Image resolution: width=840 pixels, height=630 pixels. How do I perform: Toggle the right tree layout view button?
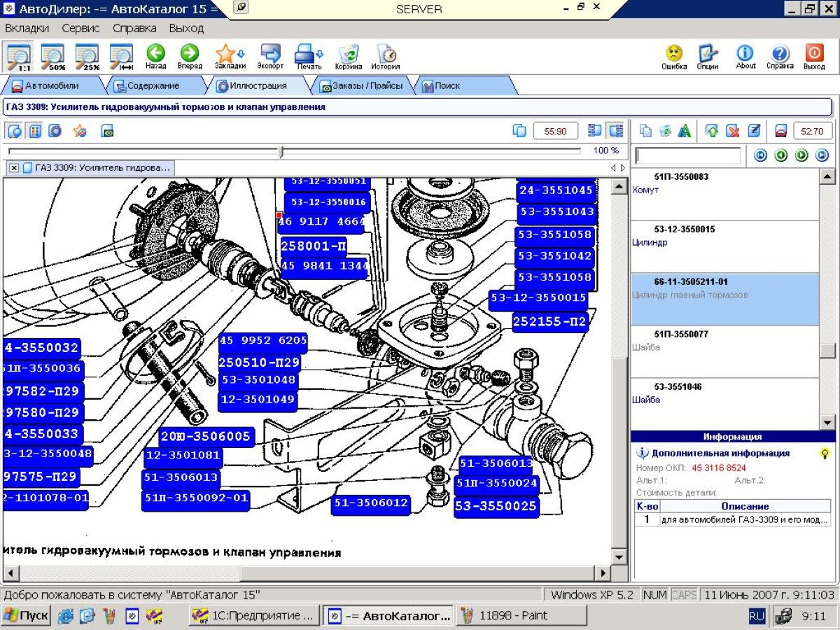616,131
